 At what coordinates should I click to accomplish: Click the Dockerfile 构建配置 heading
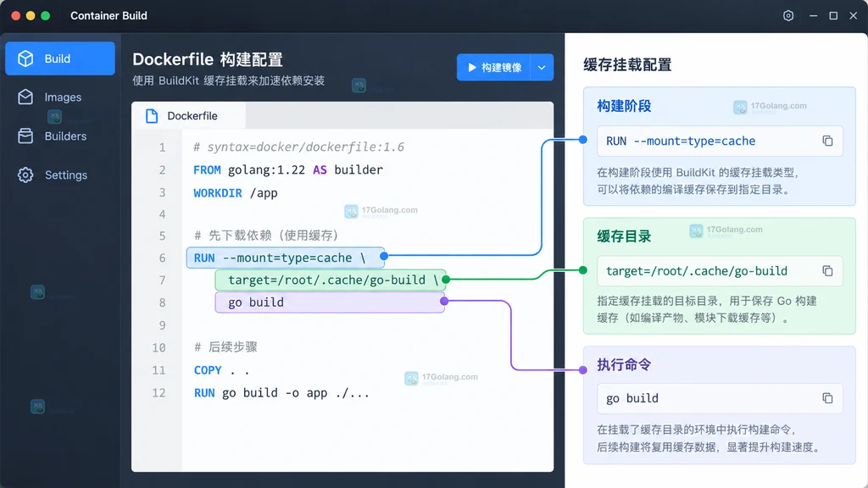click(x=208, y=59)
